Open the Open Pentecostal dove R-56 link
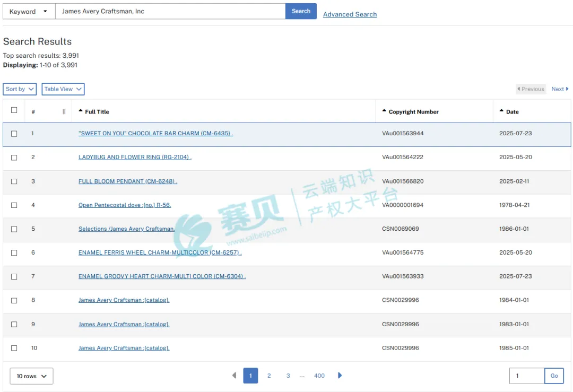Image resolution: width=573 pixels, height=392 pixels. [125, 205]
